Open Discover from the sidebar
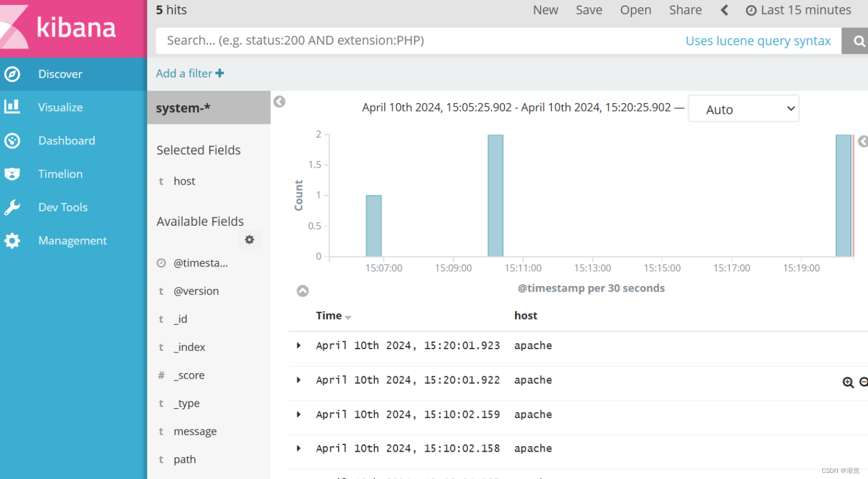 point(73,74)
